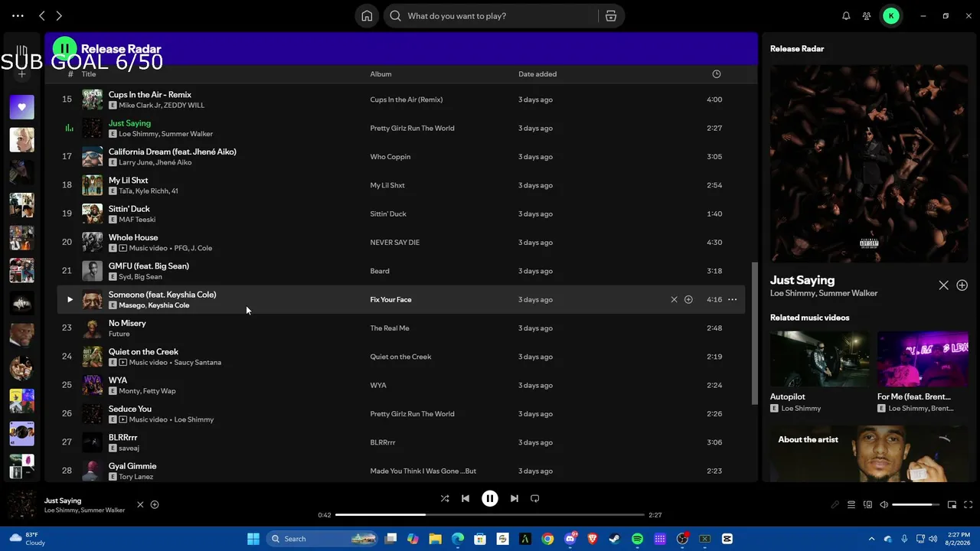Open the three-dots app menu
Screen dimensions: 980x551
pyautogui.click(x=18, y=16)
